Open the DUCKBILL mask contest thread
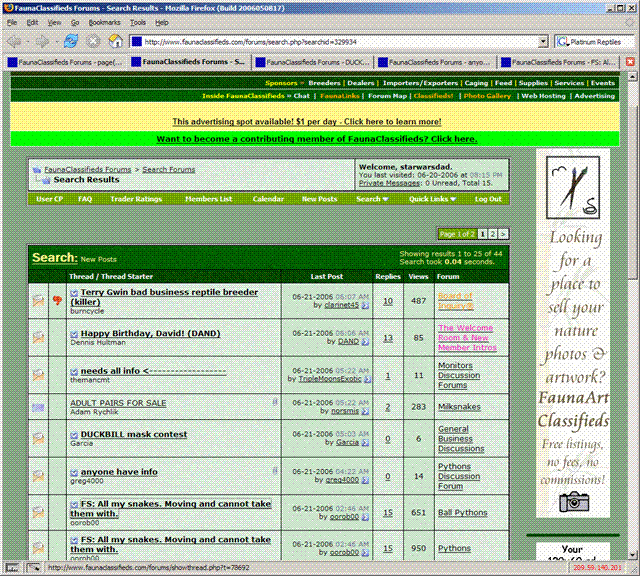The image size is (640, 576). [x=134, y=435]
